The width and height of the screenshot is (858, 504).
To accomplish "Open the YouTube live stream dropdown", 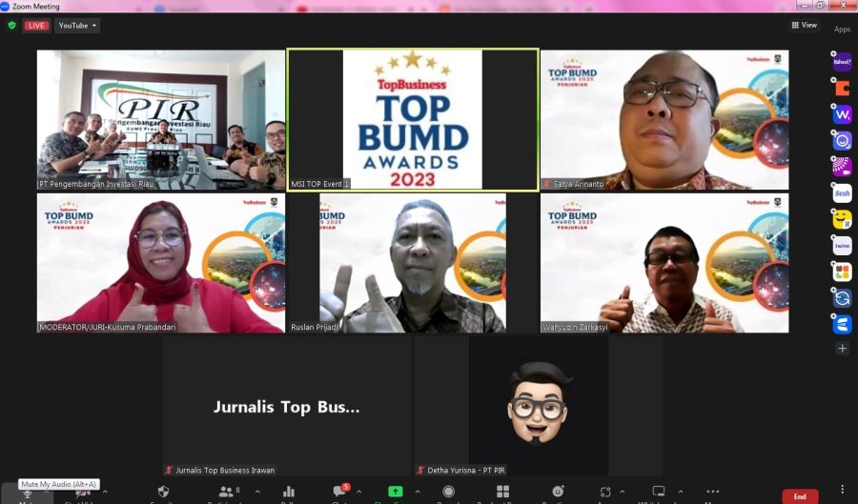I will 77,25.
